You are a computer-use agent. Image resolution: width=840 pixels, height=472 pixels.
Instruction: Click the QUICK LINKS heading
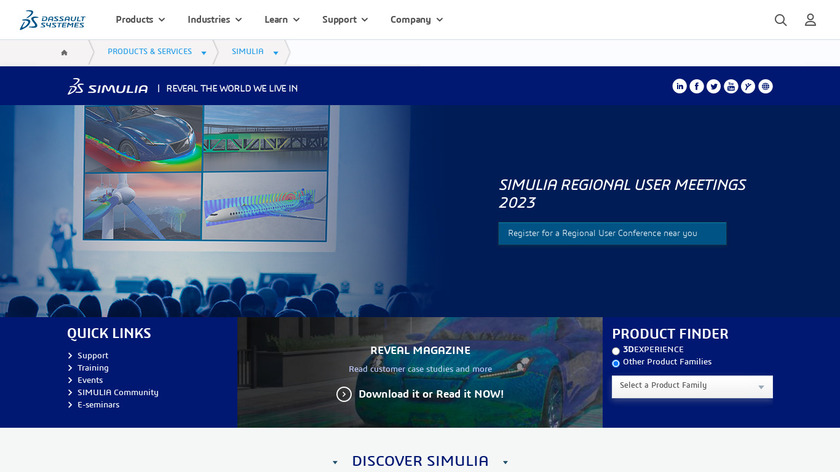coord(109,333)
